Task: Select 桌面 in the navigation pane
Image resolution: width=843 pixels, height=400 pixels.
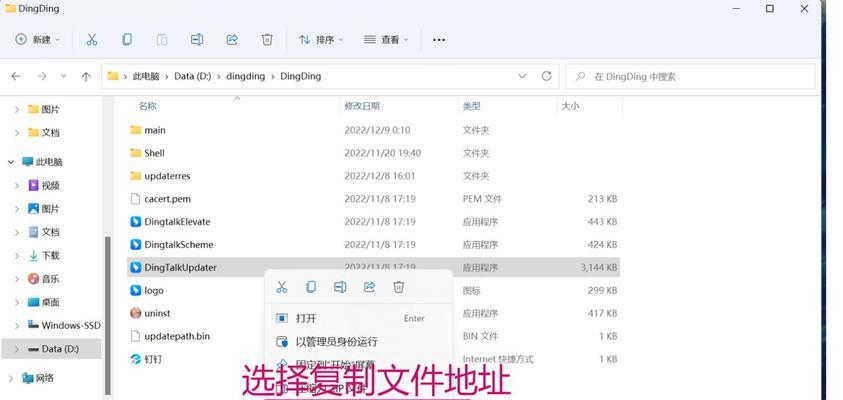Action: click(51, 302)
